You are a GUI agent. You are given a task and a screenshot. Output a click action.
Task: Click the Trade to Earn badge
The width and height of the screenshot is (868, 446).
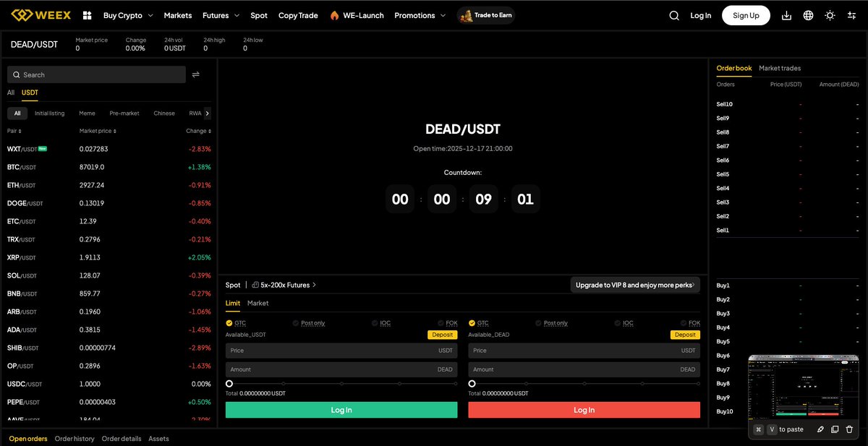point(485,15)
